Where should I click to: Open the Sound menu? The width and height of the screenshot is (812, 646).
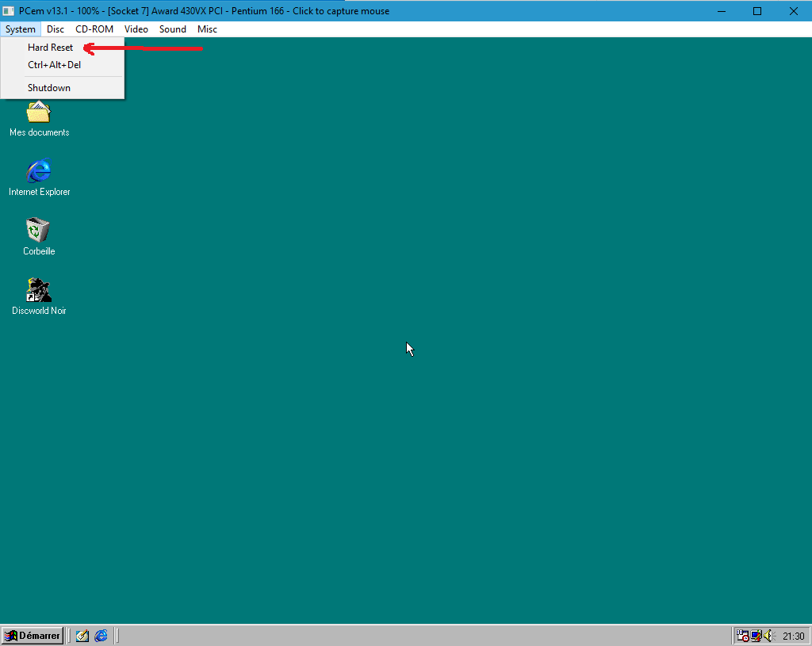(x=172, y=29)
